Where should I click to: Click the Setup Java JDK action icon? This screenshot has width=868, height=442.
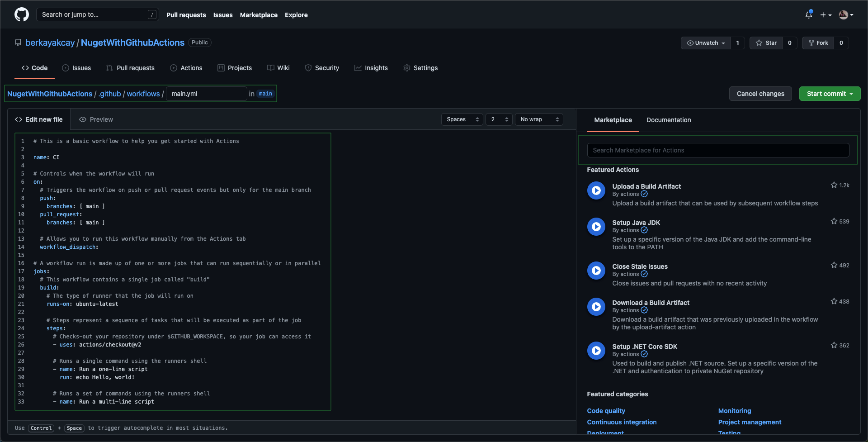(x=596, y=227)
